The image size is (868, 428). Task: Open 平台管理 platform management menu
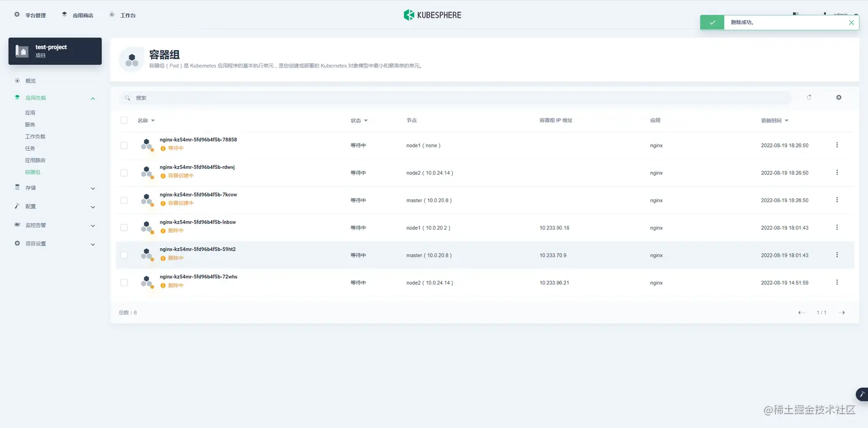coord(30,15)
